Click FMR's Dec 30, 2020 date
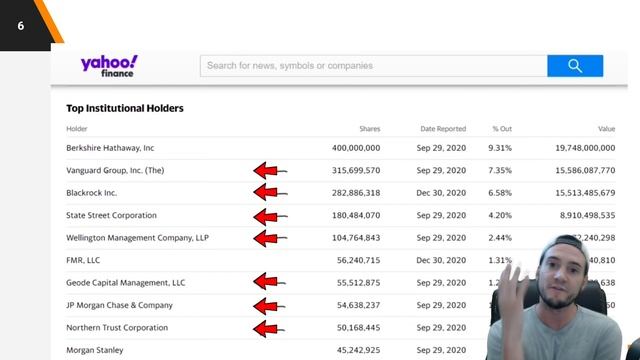 pyautogui.click(x=441, y=260)
